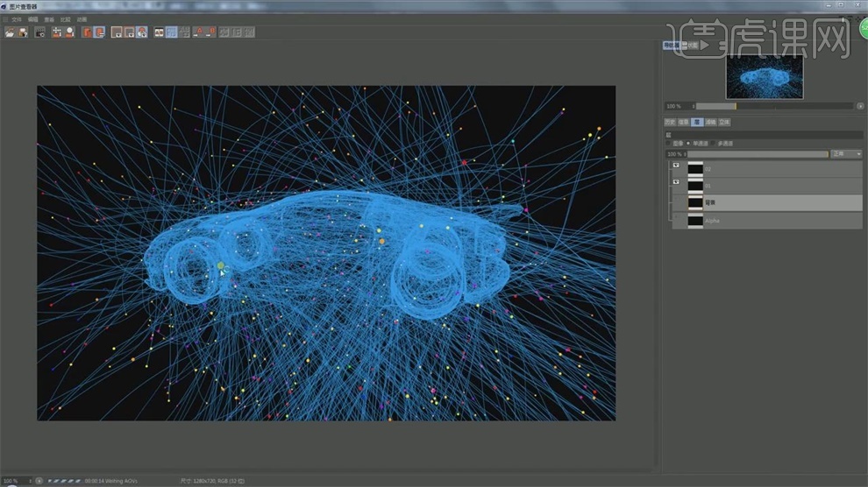Viewport: 868px width, 487px height.
Task: Open the layer blend mode dropdown
Action: click(x=846, y=154)
